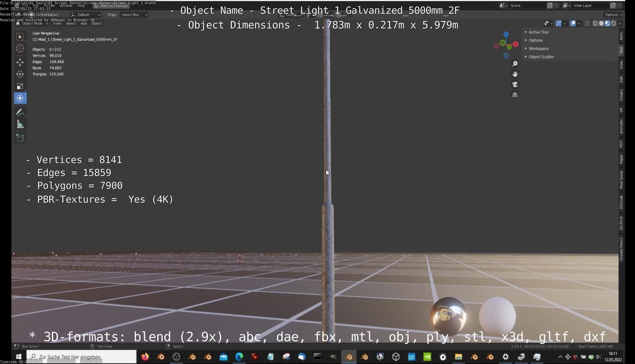Open the Orientation Default dropdown

point(86,15)
